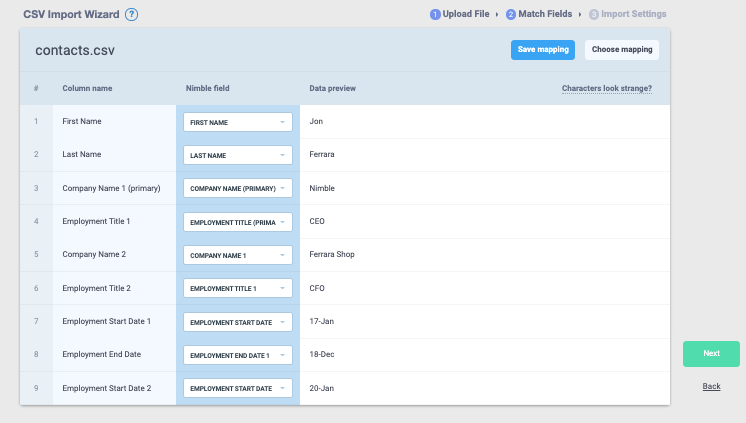Click Company Name 1 (primary) cell

tap(111, 188)
